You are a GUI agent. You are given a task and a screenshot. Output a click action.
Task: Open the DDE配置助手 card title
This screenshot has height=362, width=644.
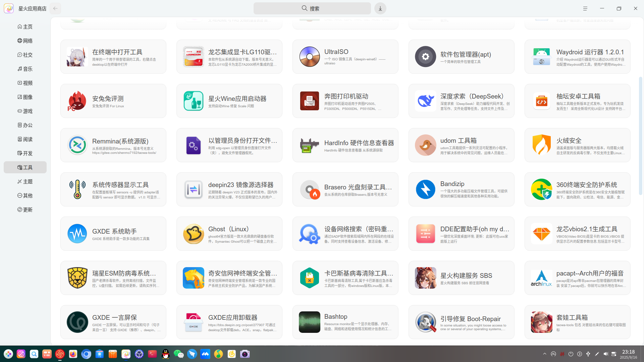point(475,229)
